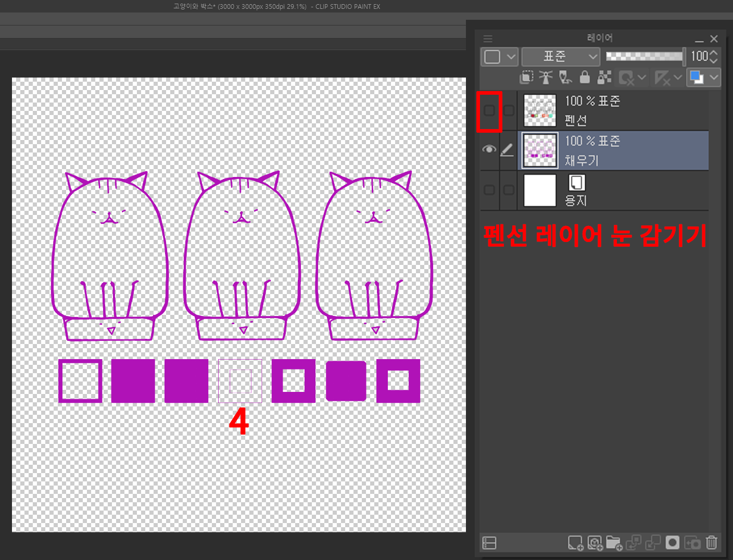Viewport: 733px width, 560px height.
Task: Create a new raster layer
Action: (x=575, y=543)
